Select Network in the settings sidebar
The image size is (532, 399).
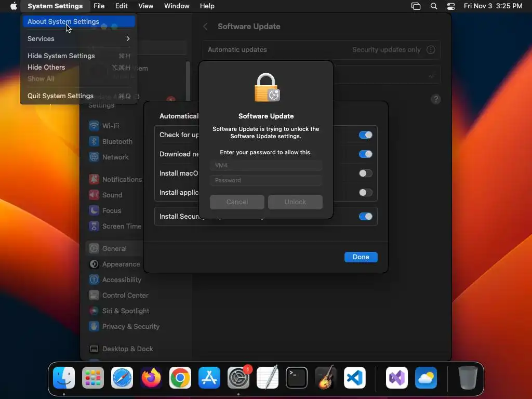pyautogui.click(x=109, y=157)
